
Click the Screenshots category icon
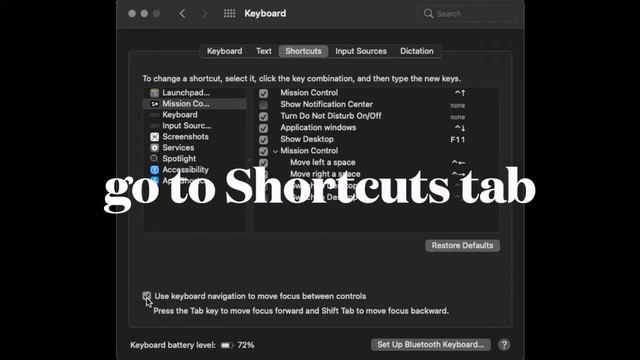pos(154,137)
